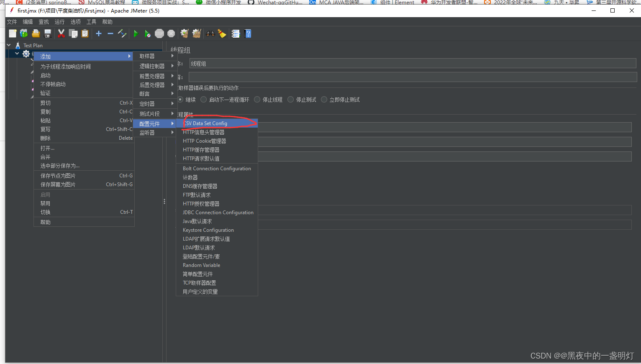This screenshot has height=364, width=641.
Task: Click 启动 in context menu
Action: pyautogui.click(x=84, y=75)
